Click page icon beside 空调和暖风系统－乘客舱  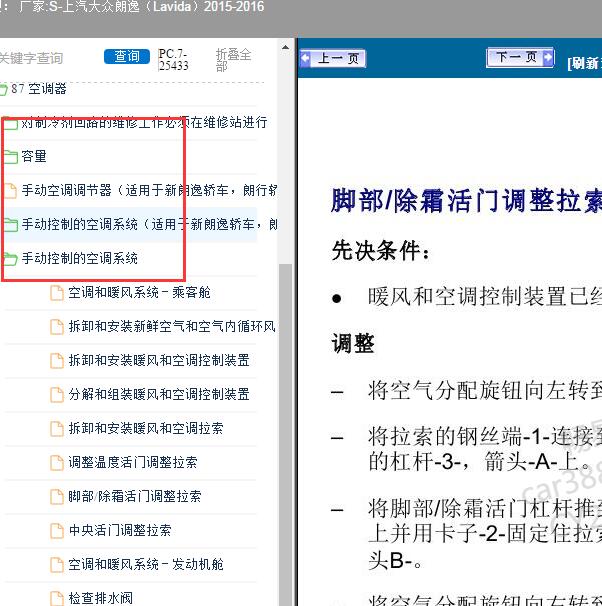(57, 293)
